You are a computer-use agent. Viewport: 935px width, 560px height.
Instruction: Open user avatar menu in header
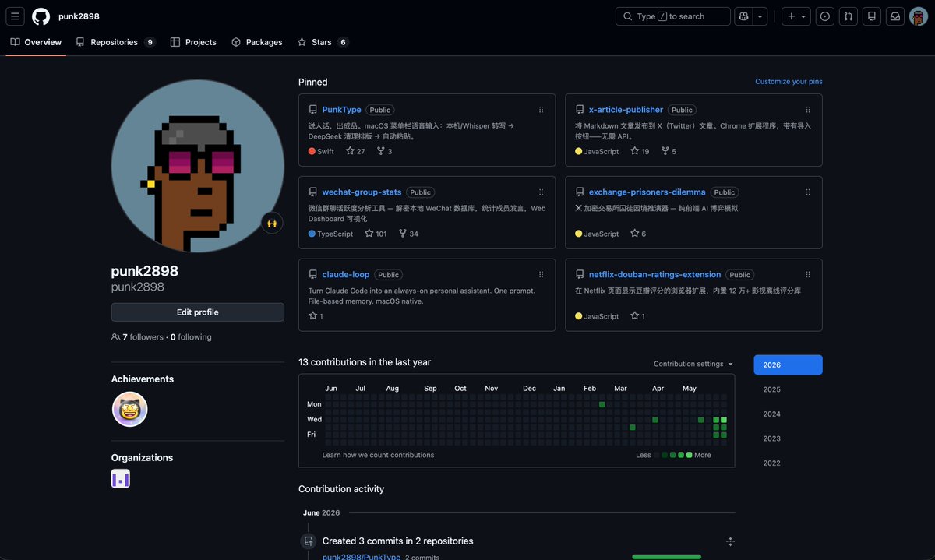pyautogui.click(x=919, y=16)
